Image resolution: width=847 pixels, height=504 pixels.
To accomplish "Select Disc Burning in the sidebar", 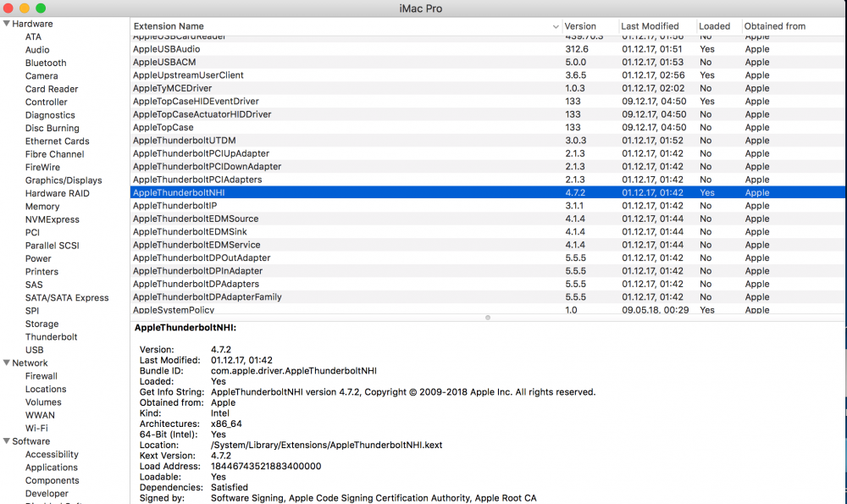I will (53, 128).
